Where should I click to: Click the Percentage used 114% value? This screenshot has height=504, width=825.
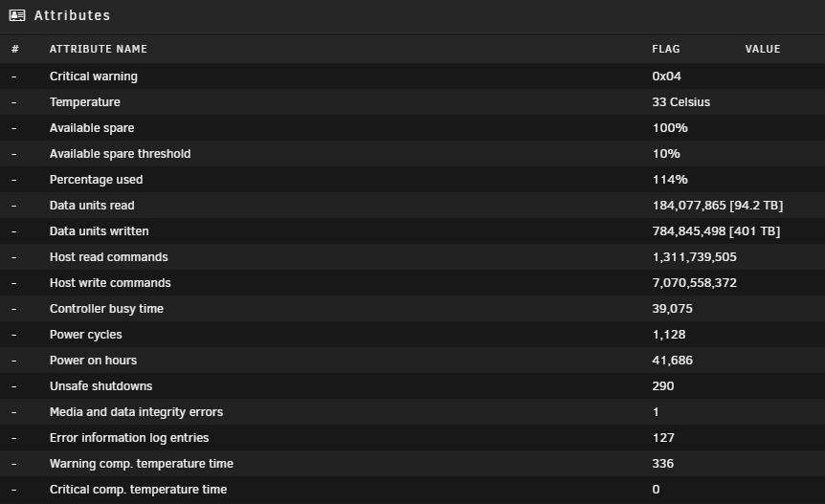(x=670, y=180)
